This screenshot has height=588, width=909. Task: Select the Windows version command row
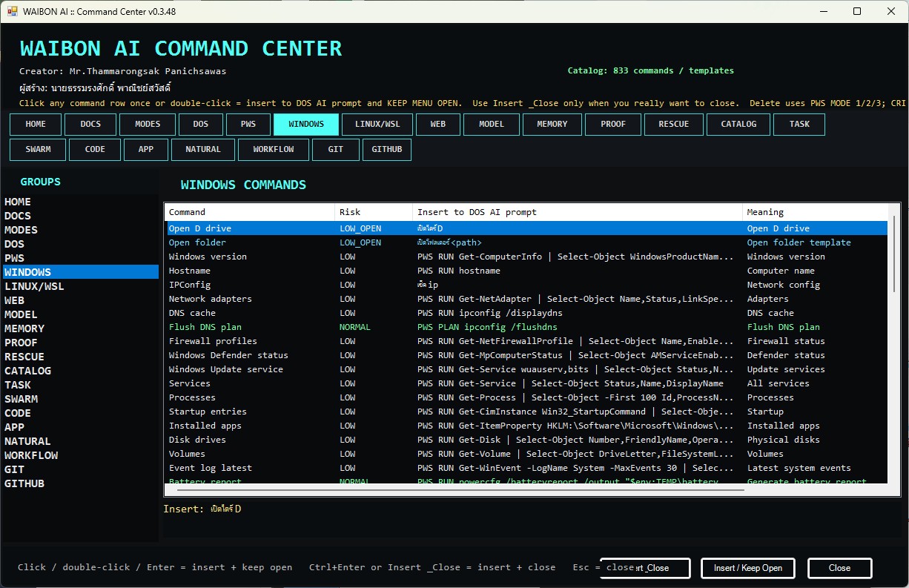pos(526,257)
